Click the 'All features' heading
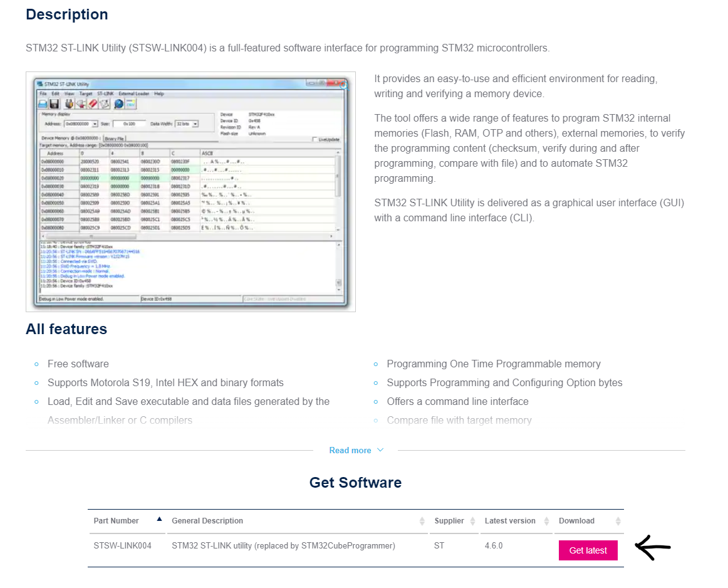The height and width of the screenshot is (588, 728). [x=66, y=329]
